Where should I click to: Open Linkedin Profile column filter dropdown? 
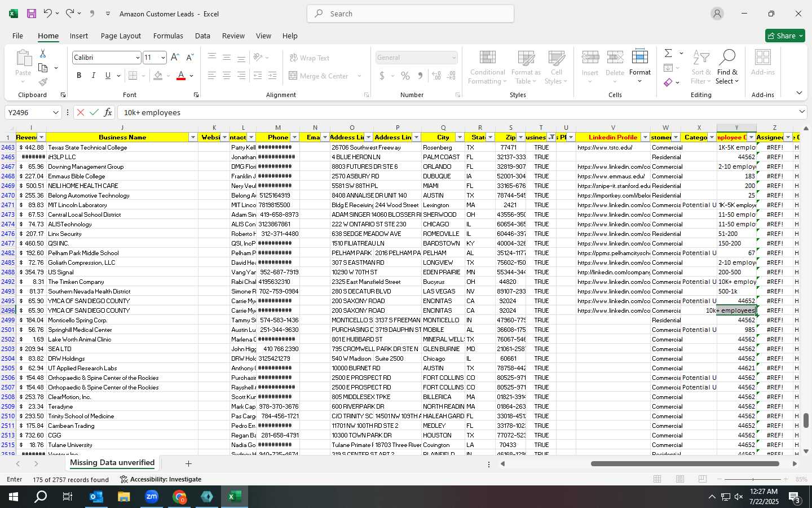point(645,137)
